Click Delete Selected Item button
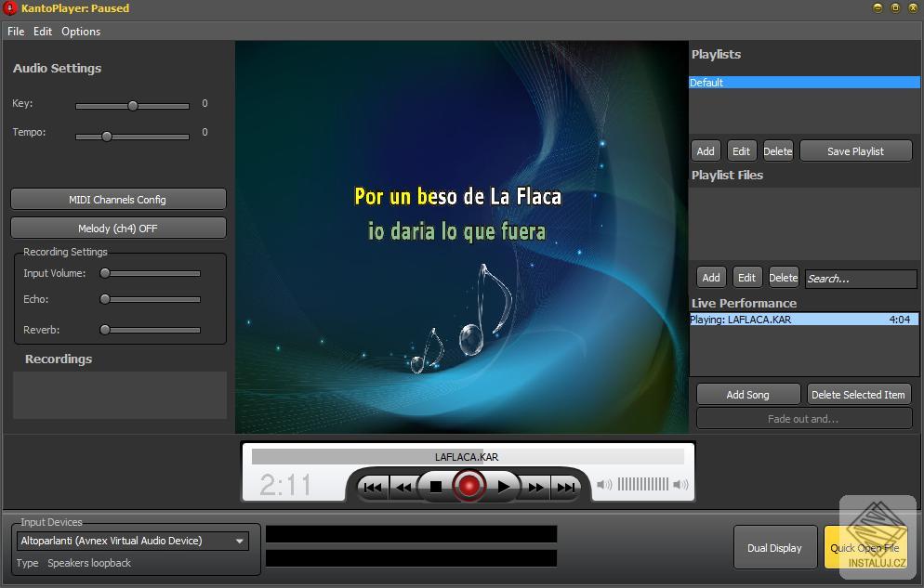 coord(859,395)
